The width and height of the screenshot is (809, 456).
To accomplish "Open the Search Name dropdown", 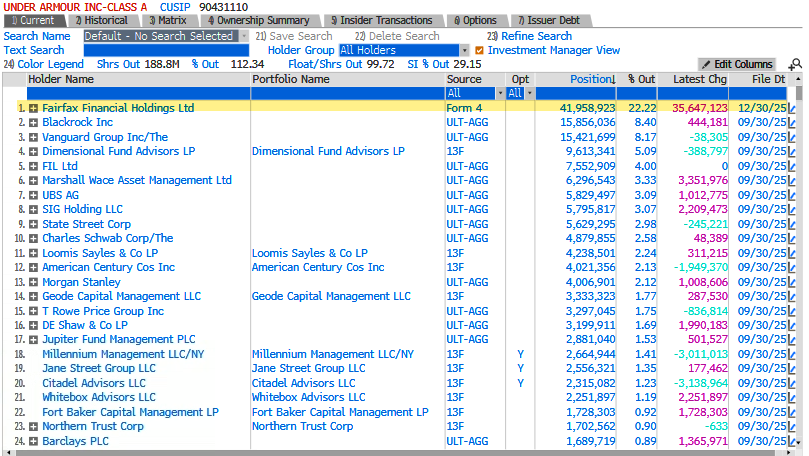I will pyautogui.click(x=241, y=36).
